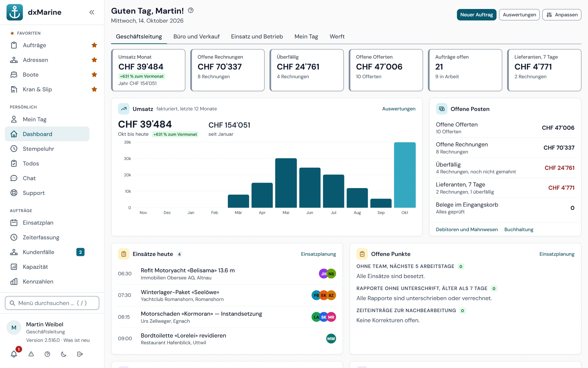Open Debitoren und Mahnwesen link
This screenshot has width=588, height=368.
pos(467,230)
